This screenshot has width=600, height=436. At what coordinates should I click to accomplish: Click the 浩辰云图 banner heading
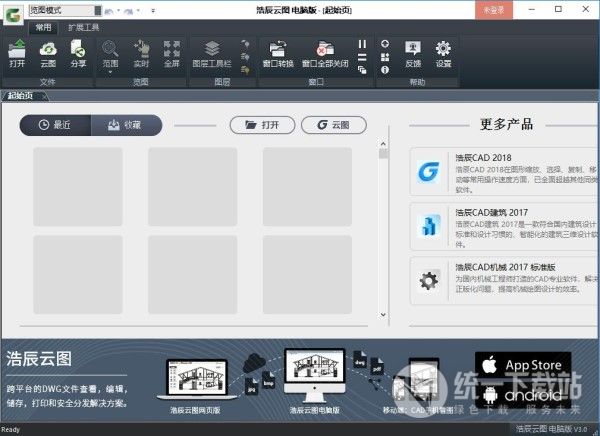coord(39,359)
